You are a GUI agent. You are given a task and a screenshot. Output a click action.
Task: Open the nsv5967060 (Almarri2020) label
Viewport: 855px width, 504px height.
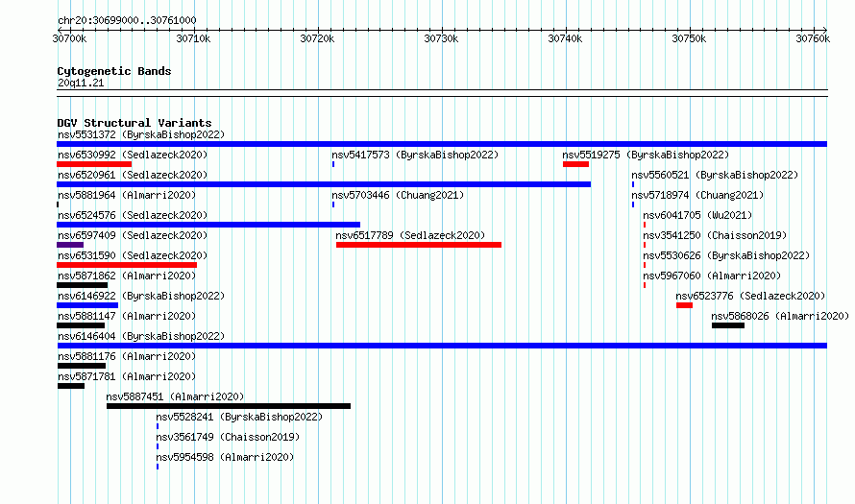click(712, 276)
